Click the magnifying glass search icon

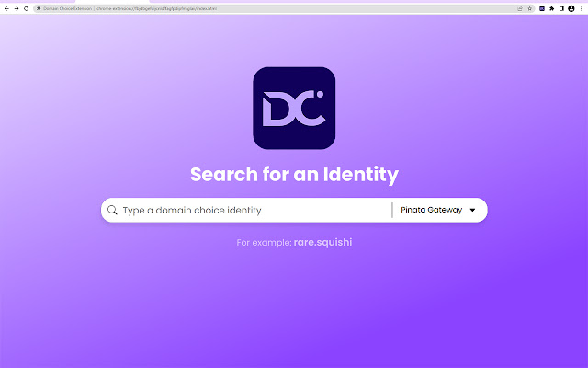112,210
